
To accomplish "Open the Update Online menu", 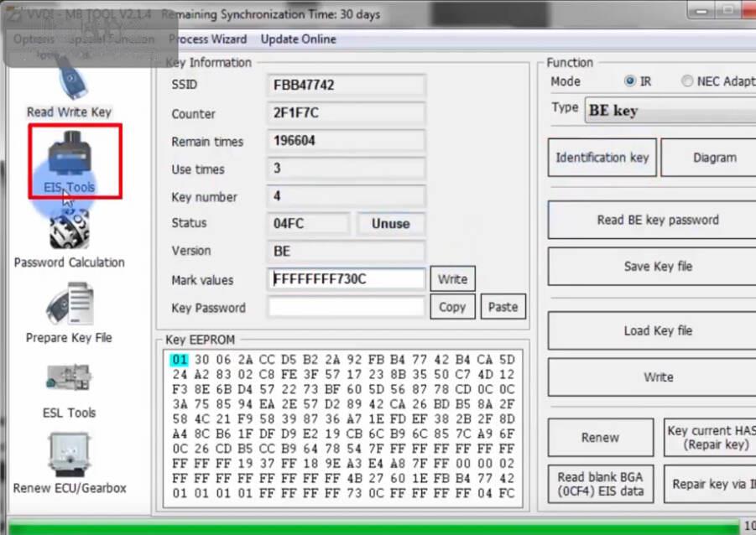I will click(x=299, y=39).
